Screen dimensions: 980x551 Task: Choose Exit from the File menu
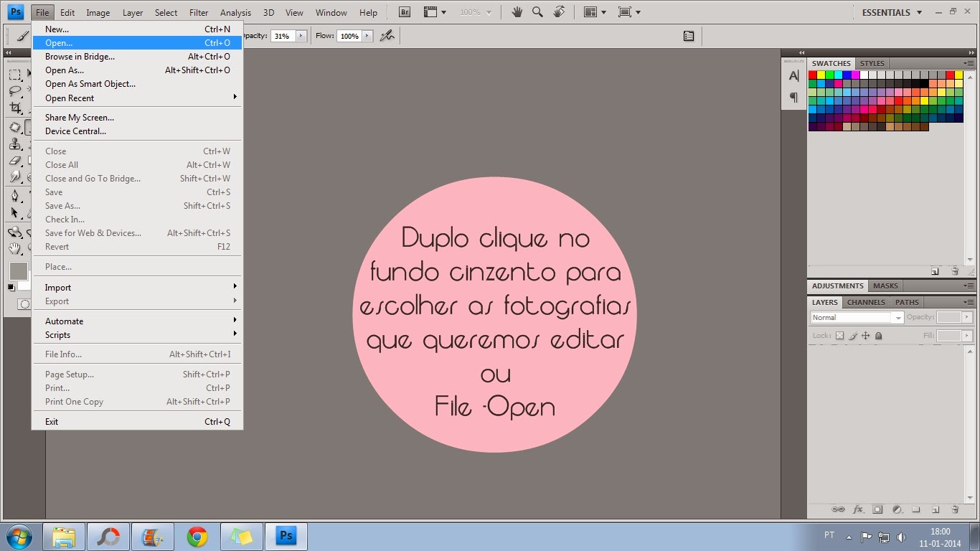click(137, 421)
